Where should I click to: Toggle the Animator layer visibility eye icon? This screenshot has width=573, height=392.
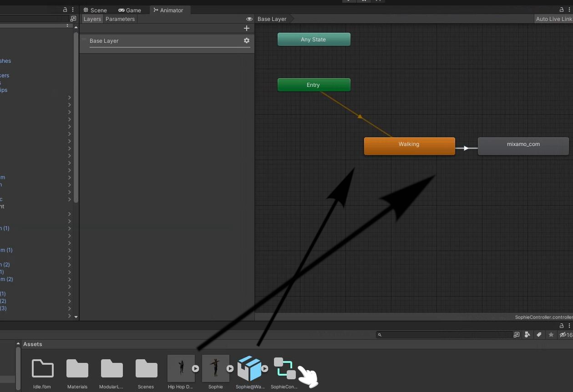pyautogui.click(x=249, y=19)
